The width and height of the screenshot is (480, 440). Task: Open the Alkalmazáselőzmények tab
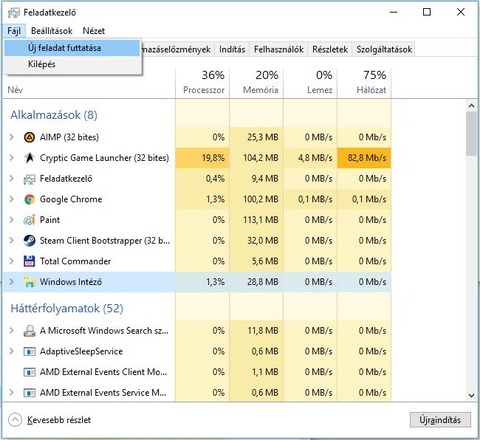(x=178, y=50)
